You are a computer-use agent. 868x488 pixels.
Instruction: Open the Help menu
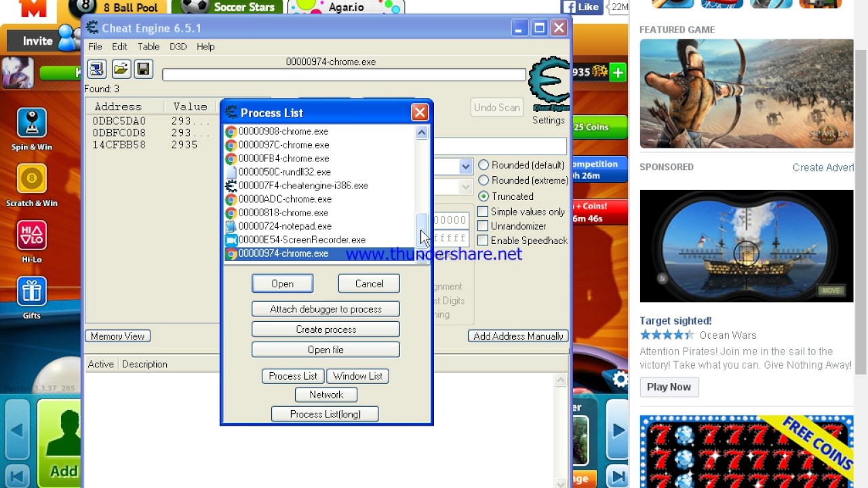(x=205, y=47)
